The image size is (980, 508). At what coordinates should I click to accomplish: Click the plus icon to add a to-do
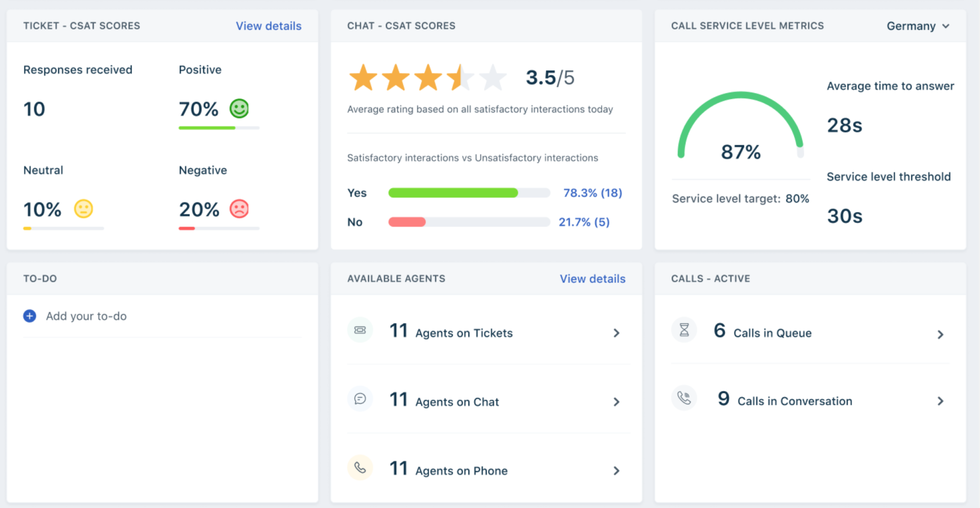[x=29, y=316]
